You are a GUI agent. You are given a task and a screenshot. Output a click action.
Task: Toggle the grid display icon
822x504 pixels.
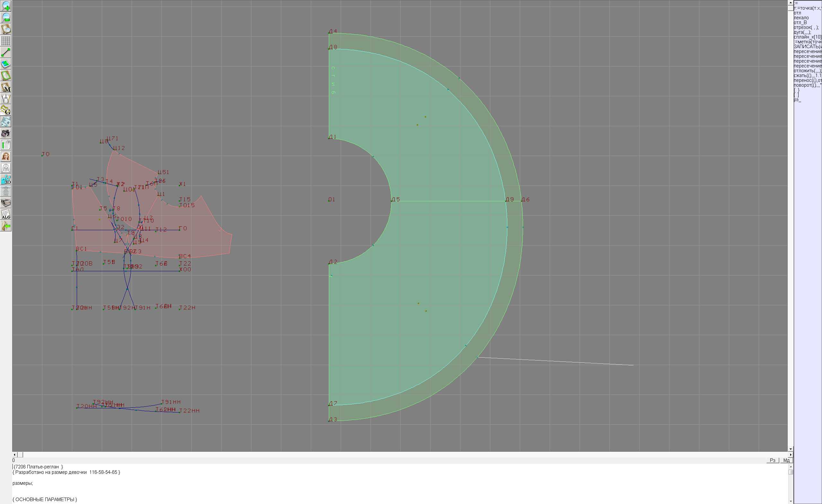coord(6,41)
